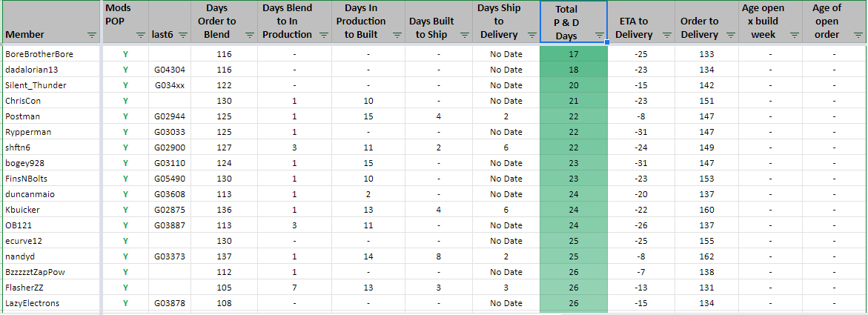The image size is (868, 315).
Task: Click the No Date cell in LazyElectrons row
Action: [506, 303]
